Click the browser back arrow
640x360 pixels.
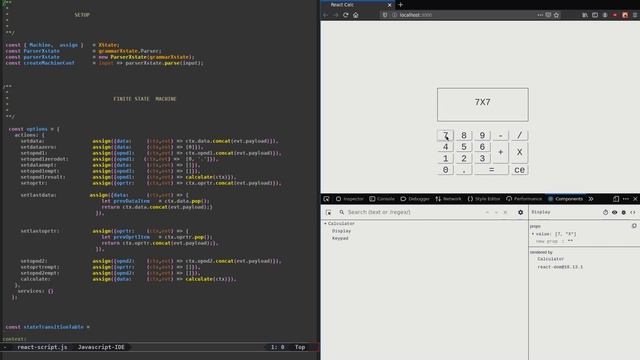(x=326, y=15)
